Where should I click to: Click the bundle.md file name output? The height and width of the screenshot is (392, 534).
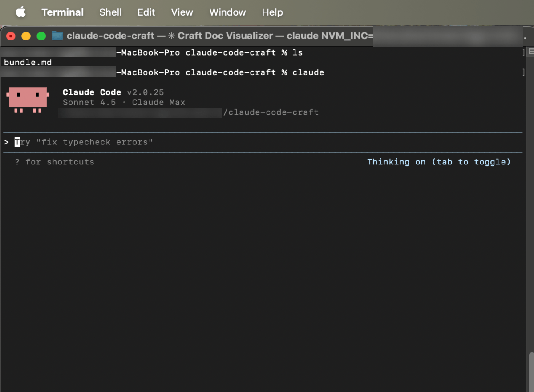(x=28, y=63)
